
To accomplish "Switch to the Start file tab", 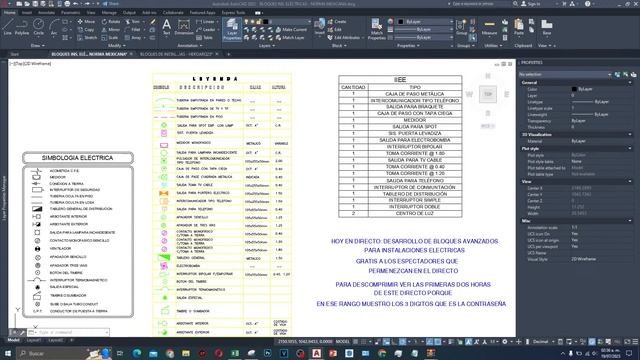I will (x=15, y=54).
